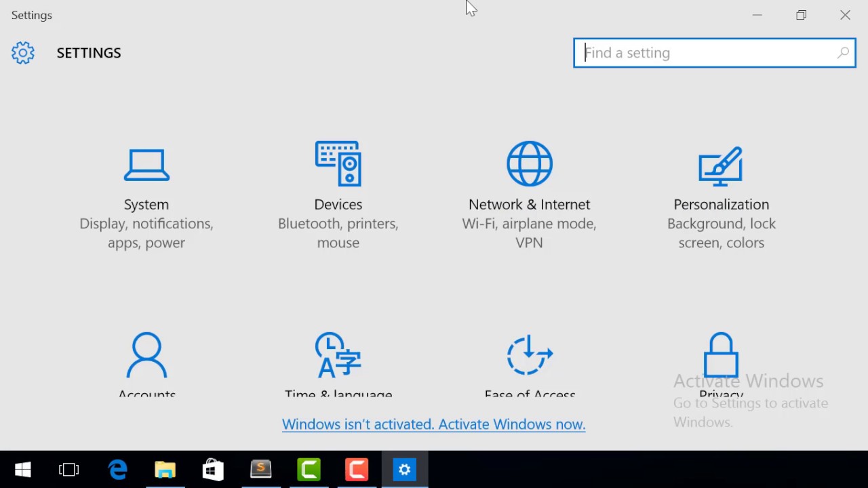Open the Personalization paintbrush icon
This screenshot has width=868, height=488.
(721, 165)
